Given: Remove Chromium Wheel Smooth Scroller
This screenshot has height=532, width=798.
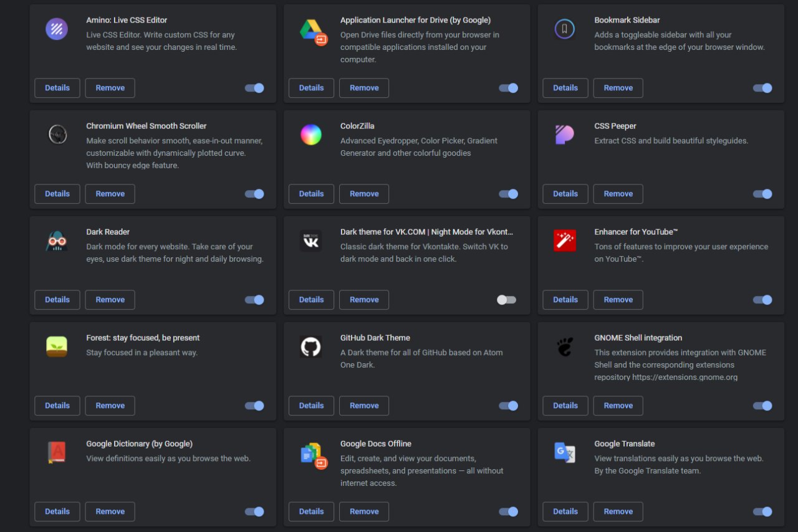Looking at the screenshot, I should click(110, 194).
